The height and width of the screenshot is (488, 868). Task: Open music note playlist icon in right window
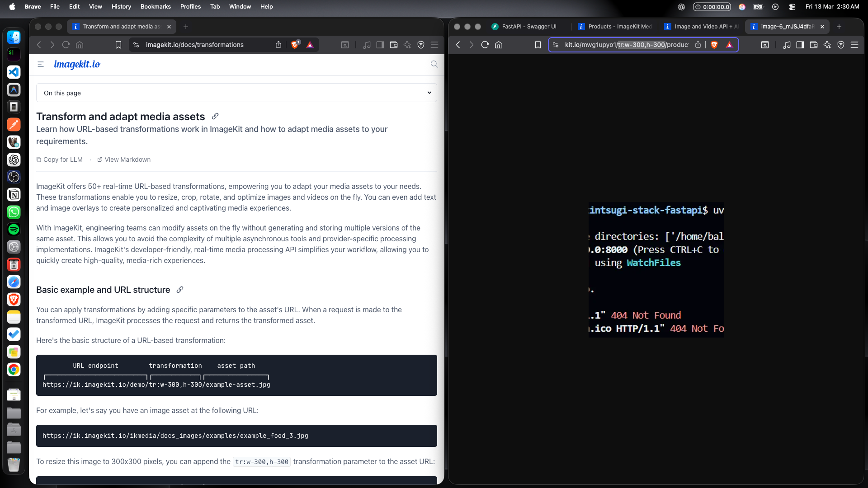pos(787,45)
